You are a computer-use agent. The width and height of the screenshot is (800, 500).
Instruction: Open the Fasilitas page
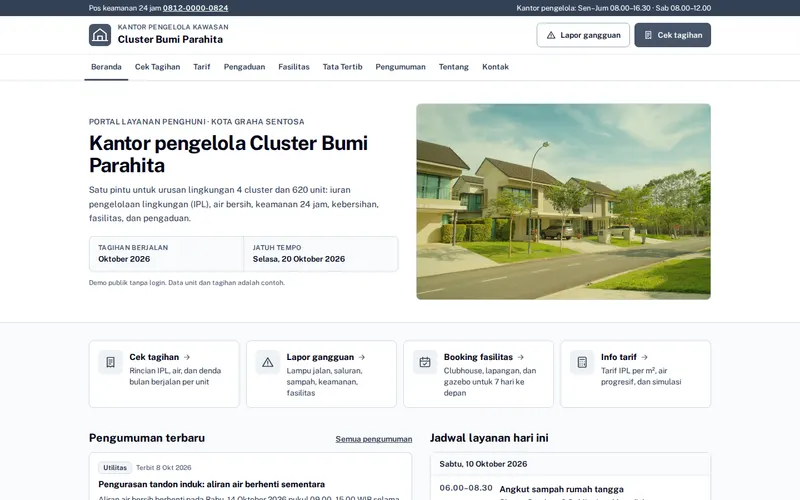(x=294, y=67)
